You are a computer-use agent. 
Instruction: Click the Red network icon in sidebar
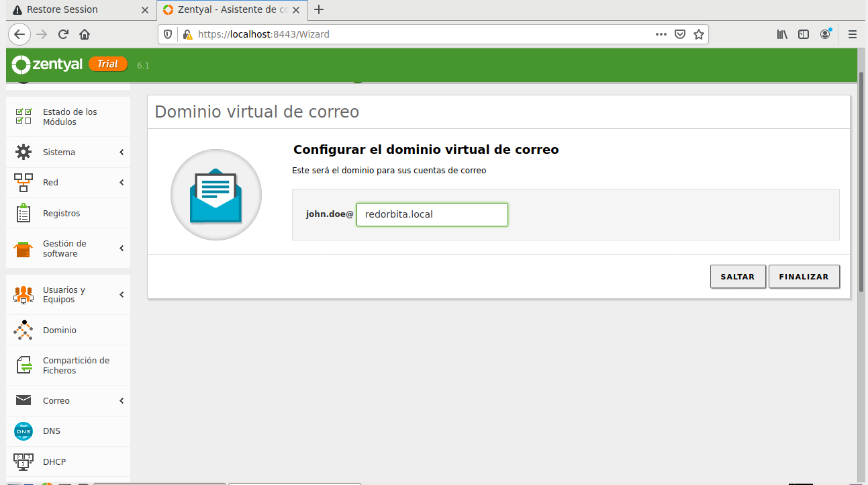pos(23,183)
